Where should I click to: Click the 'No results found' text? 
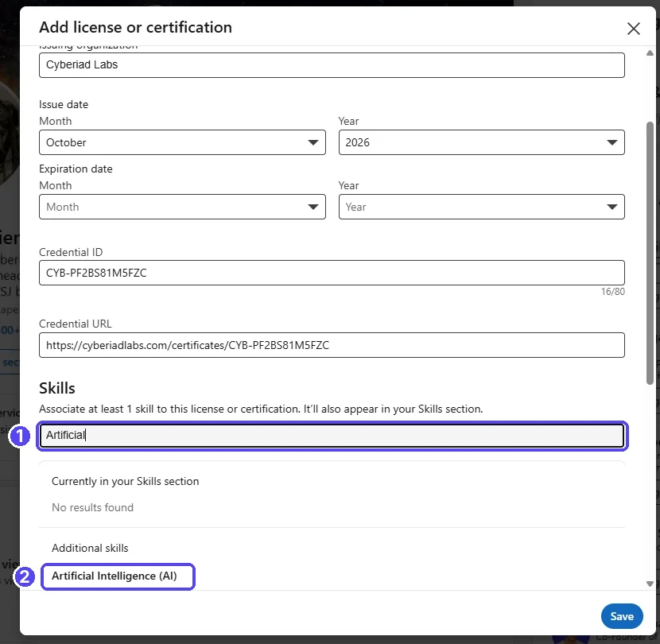(92, 507)
